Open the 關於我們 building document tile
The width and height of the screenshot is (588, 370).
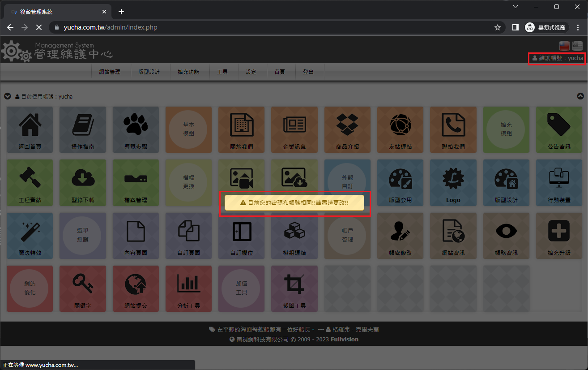click(242, 129)
